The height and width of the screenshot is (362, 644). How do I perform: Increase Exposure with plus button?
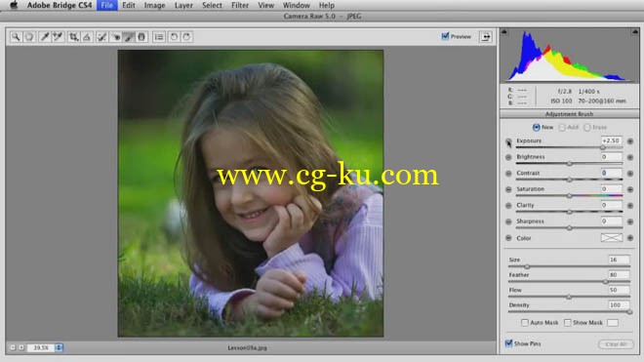pos(630,141)
